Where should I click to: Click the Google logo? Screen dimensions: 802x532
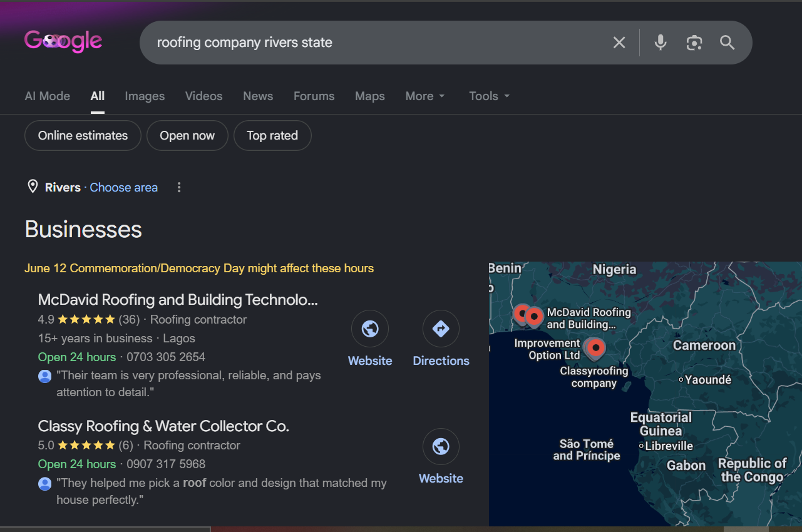[x=63, y=41]
